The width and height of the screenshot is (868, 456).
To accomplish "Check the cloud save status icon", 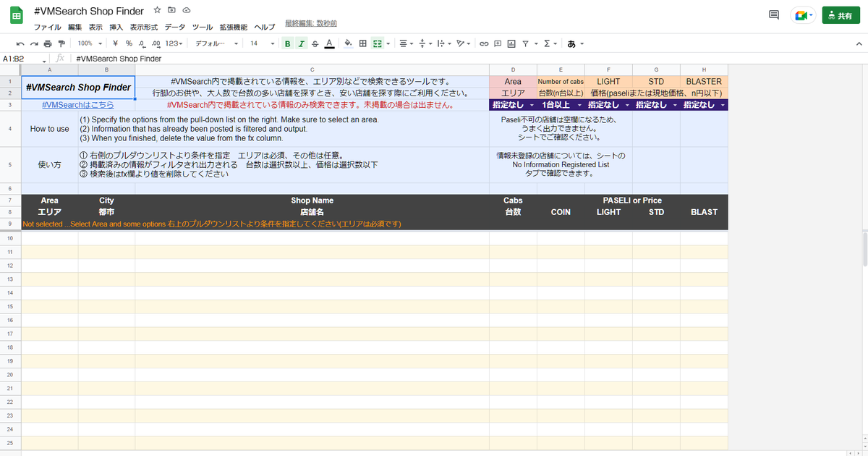I will [x=186, y=11].
